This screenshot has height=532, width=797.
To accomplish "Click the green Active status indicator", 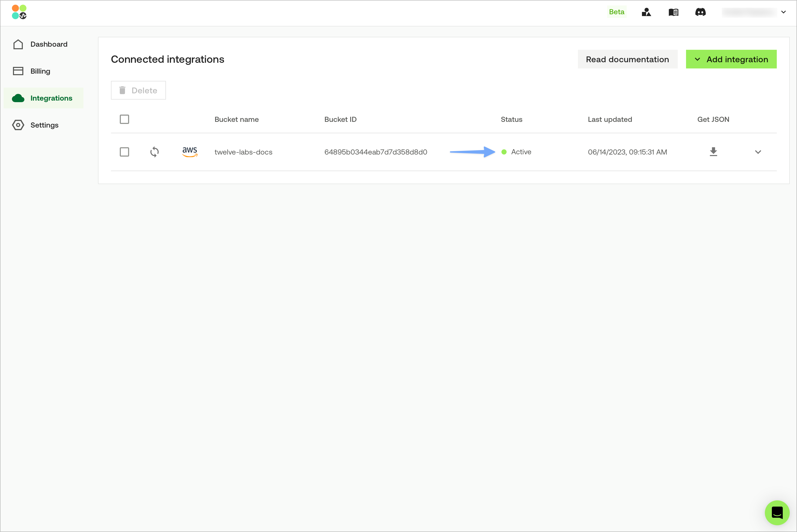I will (x=504, y=152).
